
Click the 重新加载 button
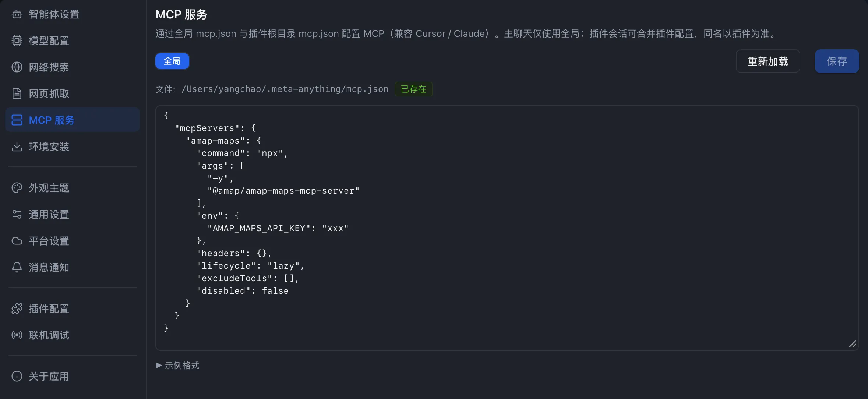point(768,61)
